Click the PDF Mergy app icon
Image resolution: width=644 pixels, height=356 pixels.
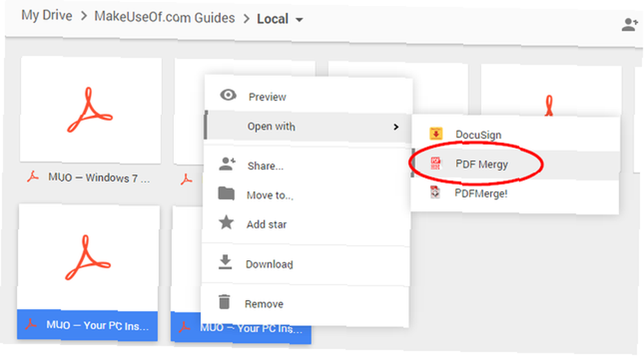pyautogui.click(x=435, y=163)
